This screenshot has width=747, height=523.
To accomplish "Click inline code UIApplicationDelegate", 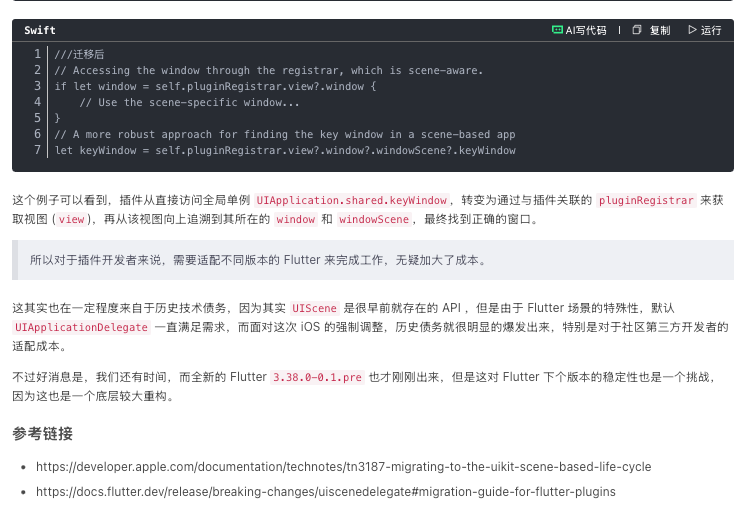I will click(x=81, y=328).
